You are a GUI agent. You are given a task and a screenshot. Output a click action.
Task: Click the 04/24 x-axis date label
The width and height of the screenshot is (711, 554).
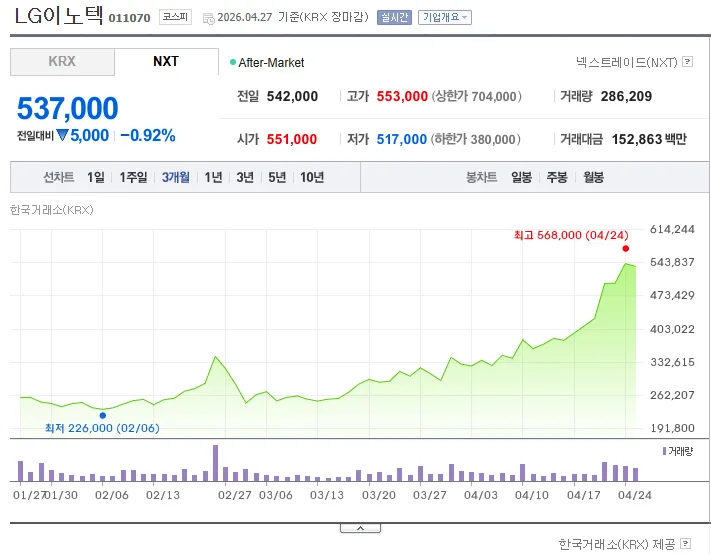pyautogui.click(x=634, y=495)
